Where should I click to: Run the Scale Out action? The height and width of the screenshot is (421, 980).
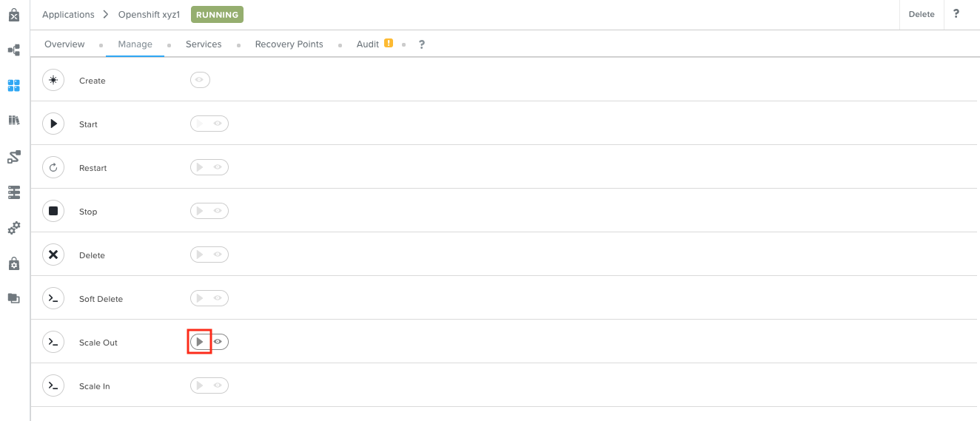point(200,342)
